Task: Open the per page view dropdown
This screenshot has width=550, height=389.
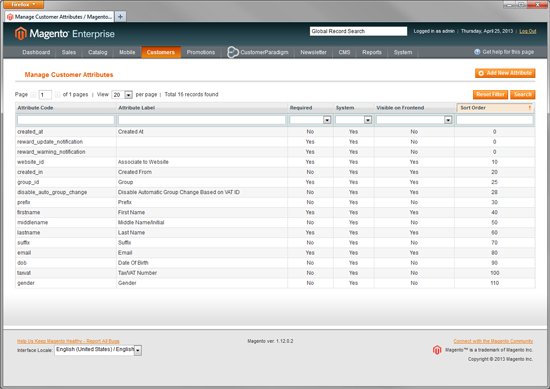Action: point(122,95)
